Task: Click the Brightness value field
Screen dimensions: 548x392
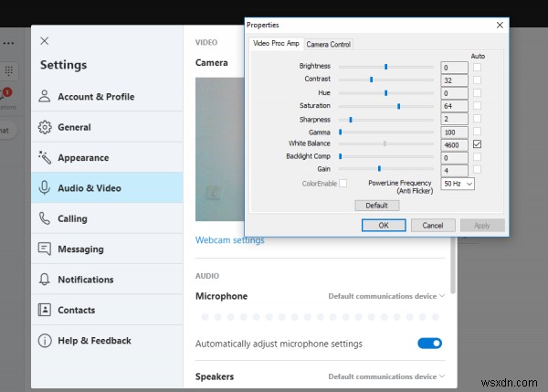Action: 454,68
